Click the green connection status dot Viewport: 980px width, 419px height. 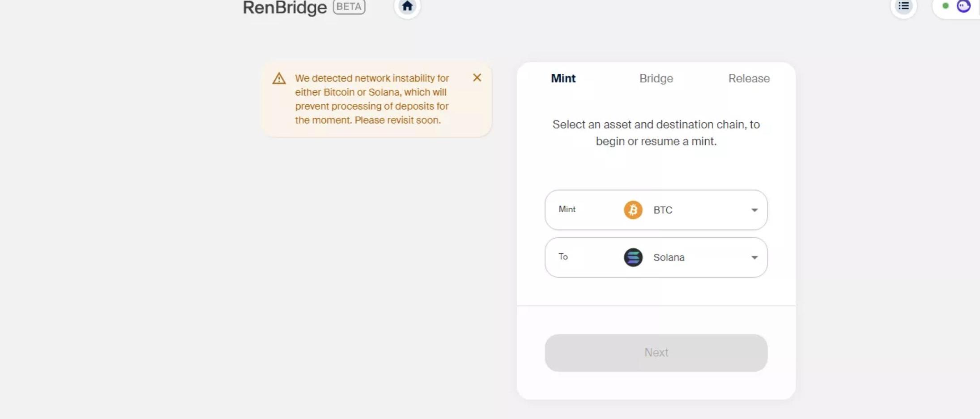pyautogui.click(x=946, y=6)
